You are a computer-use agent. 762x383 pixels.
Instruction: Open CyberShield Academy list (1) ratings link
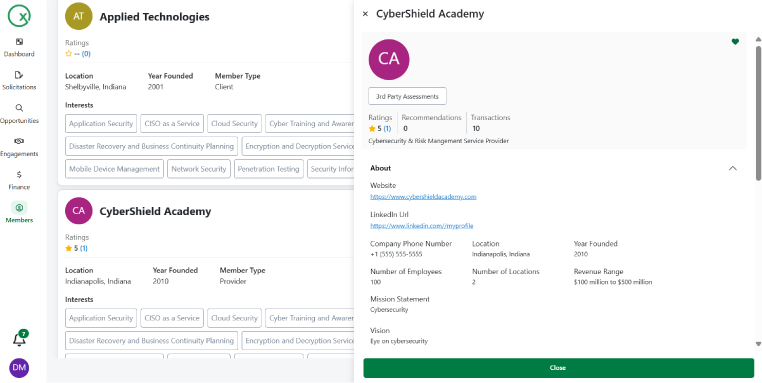click(x=84, y=248)
